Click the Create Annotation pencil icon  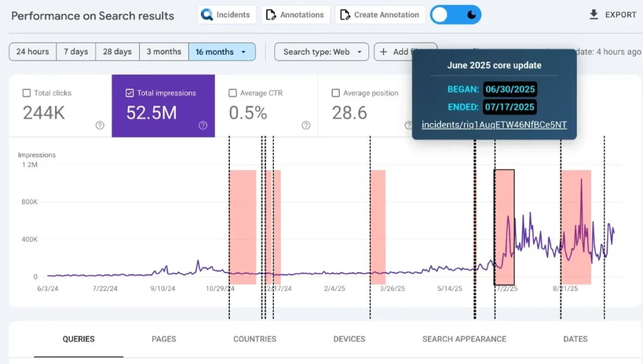click(345, 15)
